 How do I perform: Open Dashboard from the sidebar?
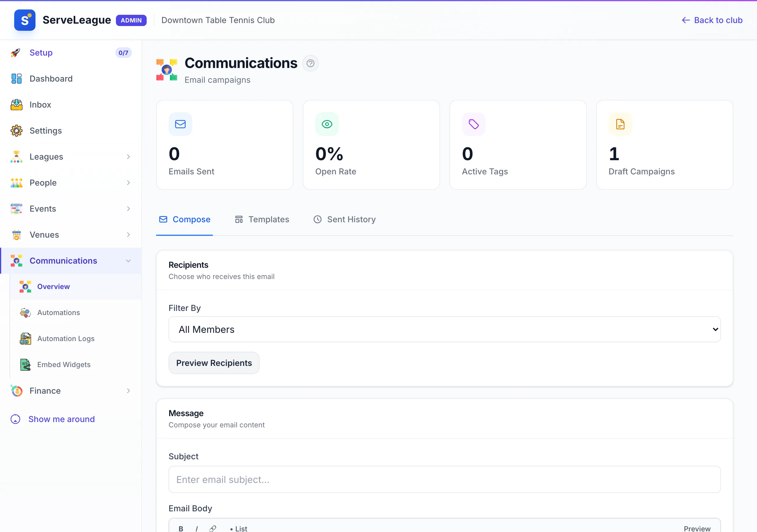pyautogui.click(x=71, y=79)
